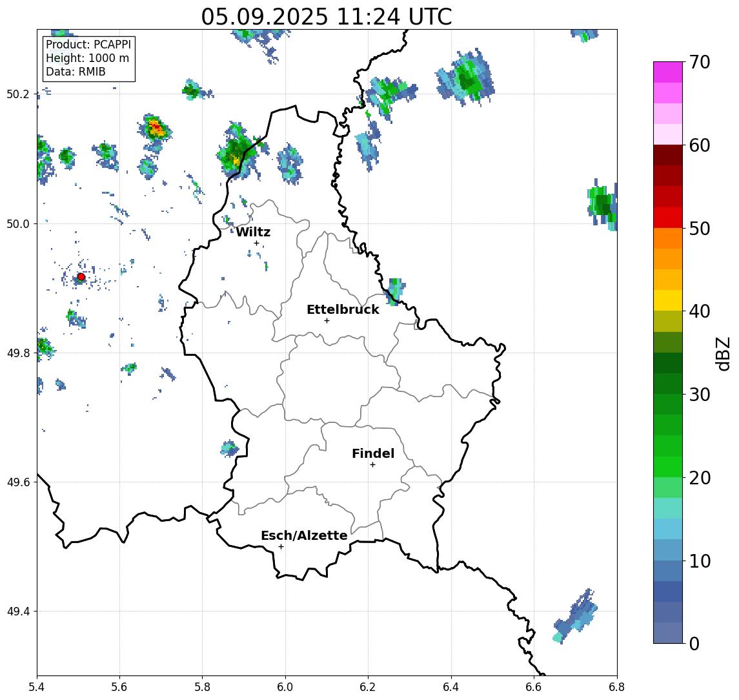Click the longitude tick label 5.6
The width and height of the screenshot is (739, 700).
pos(119,687)
